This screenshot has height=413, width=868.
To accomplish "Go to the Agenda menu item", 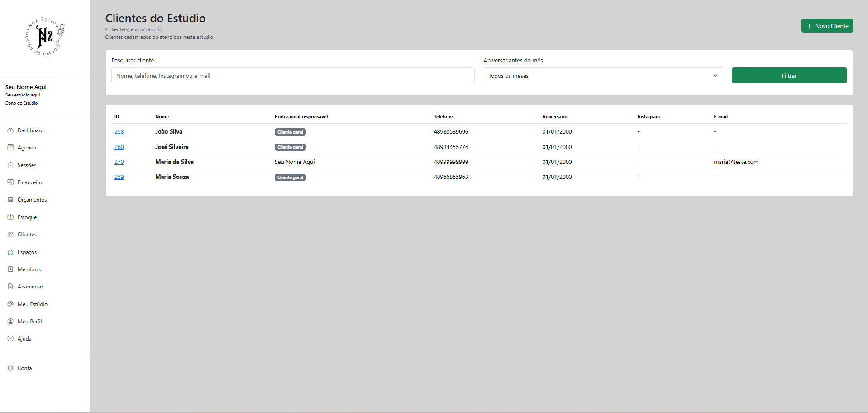I will [27, 148].
